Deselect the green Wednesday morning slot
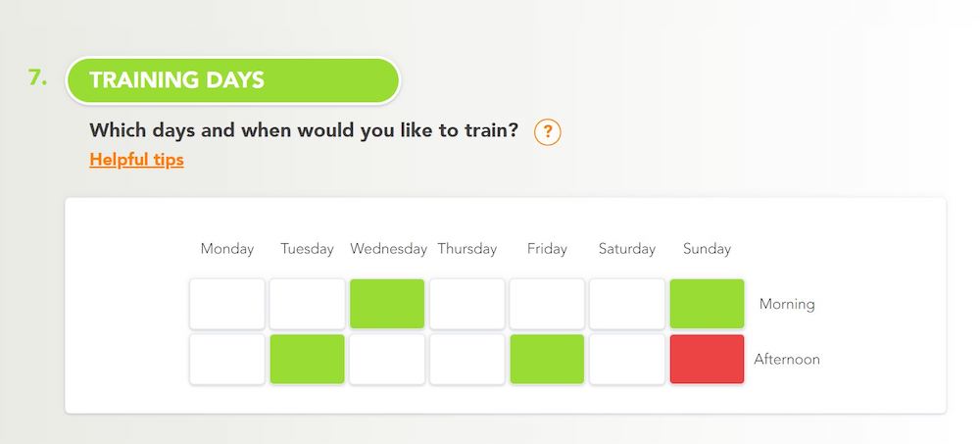Viewport: 980px width, 444px height. (387, 304)
